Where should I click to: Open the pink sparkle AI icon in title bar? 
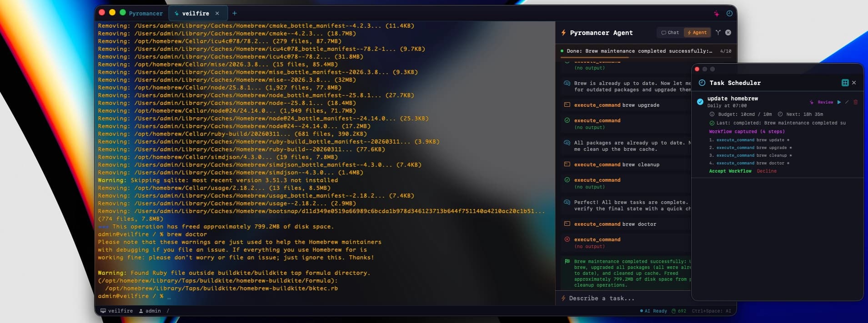point(717,14)
